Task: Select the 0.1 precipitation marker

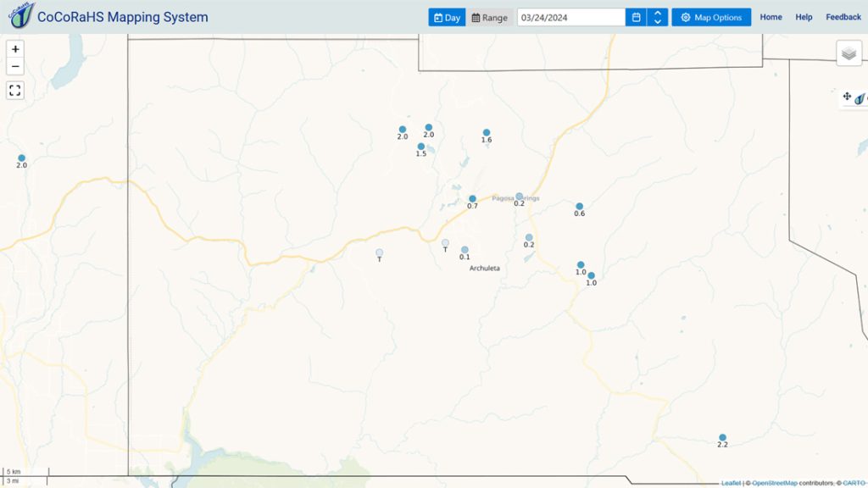Action: pyautogui.click(x=465, y=250)
